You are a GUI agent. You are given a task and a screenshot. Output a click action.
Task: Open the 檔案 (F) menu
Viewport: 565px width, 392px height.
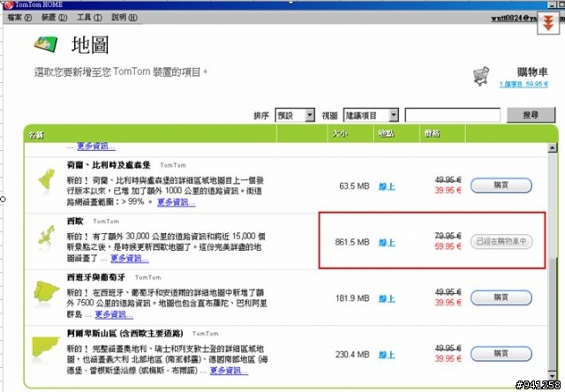pyautogui.click(x=19, y=17)
